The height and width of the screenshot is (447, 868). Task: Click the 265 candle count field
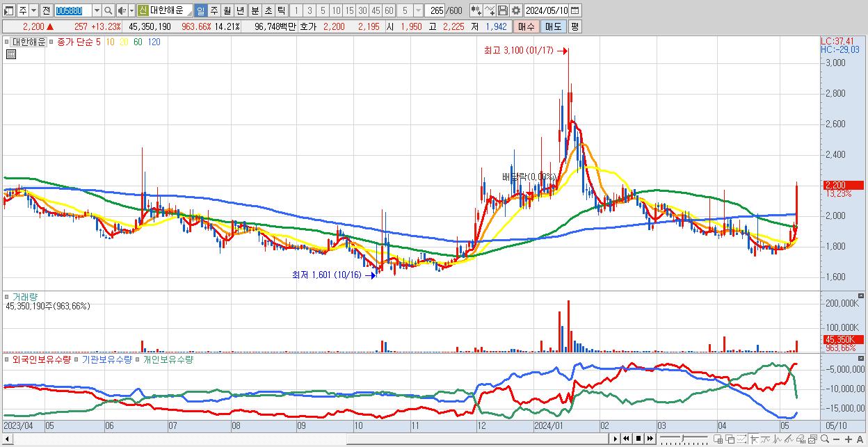[x=436, y=10]
